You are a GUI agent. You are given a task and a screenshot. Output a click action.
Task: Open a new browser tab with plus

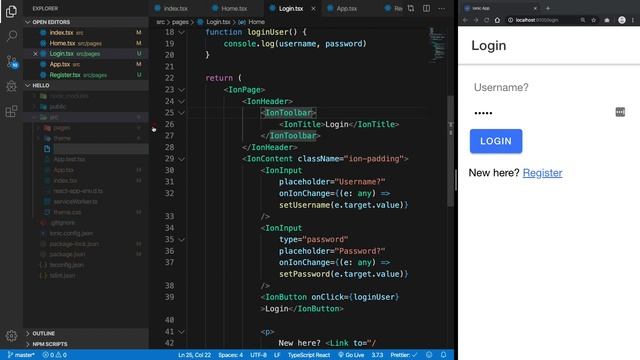click(548, 8)
